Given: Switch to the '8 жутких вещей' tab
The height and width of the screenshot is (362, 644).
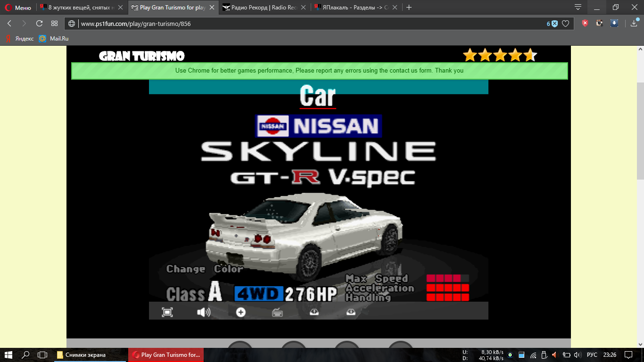Looking at the screenshot, I should click(82, 8).
